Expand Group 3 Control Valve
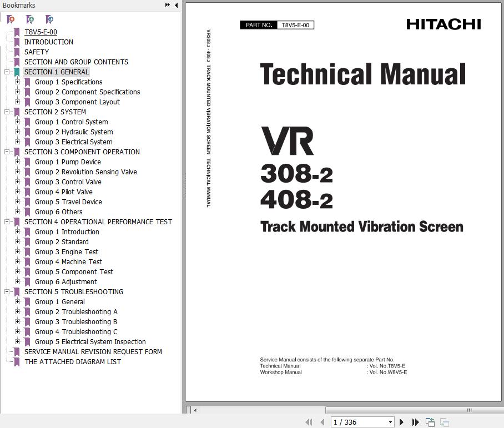Screen dimensions: 504x428 coord(17,182)
